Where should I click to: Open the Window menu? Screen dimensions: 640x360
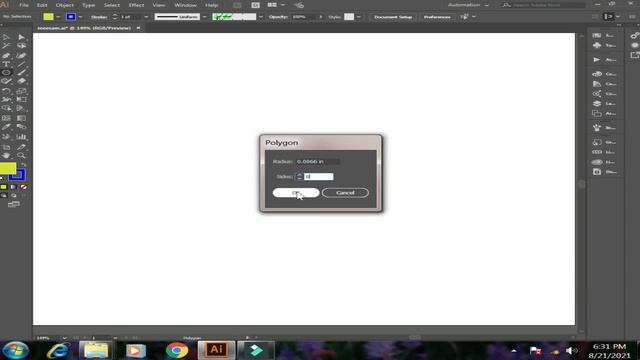[x=185, y=5]
